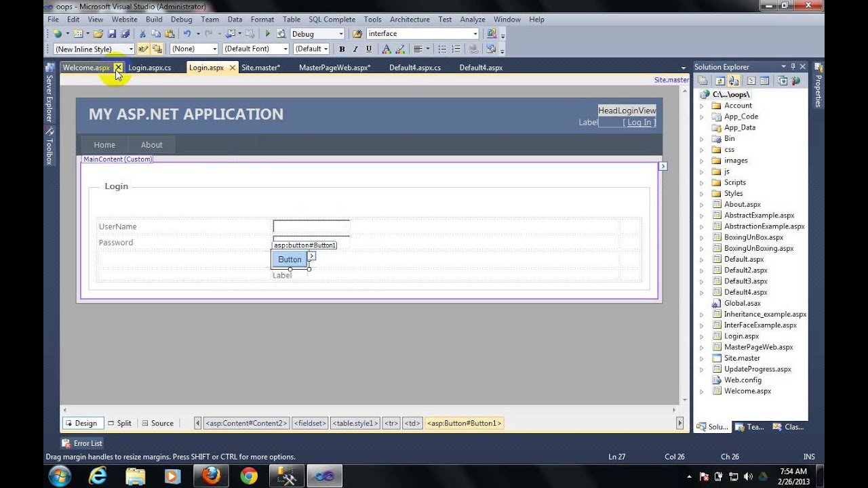Screen dimensions: 868x488
Task: Click the bulleted list icon
Action: click(x=443, y=49)
